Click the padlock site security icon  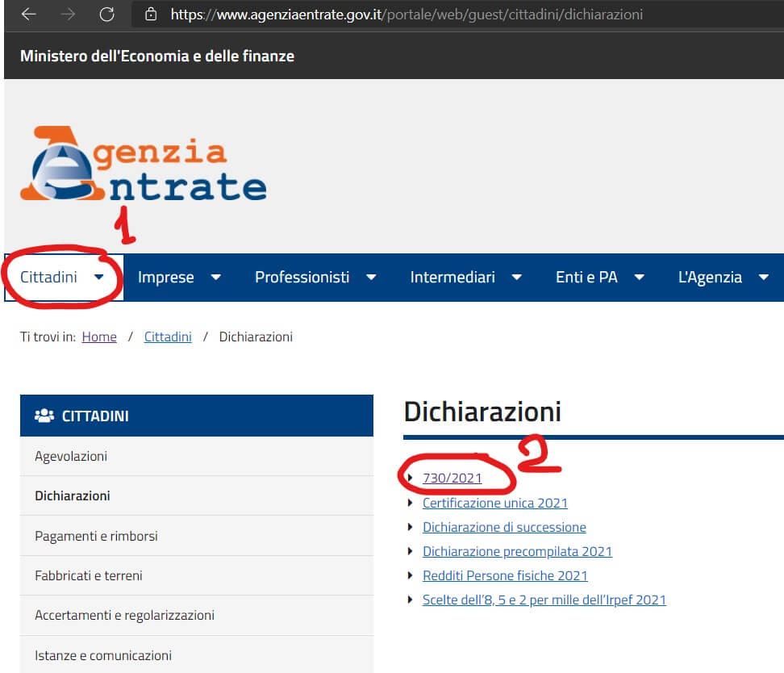tap(149, 15)
